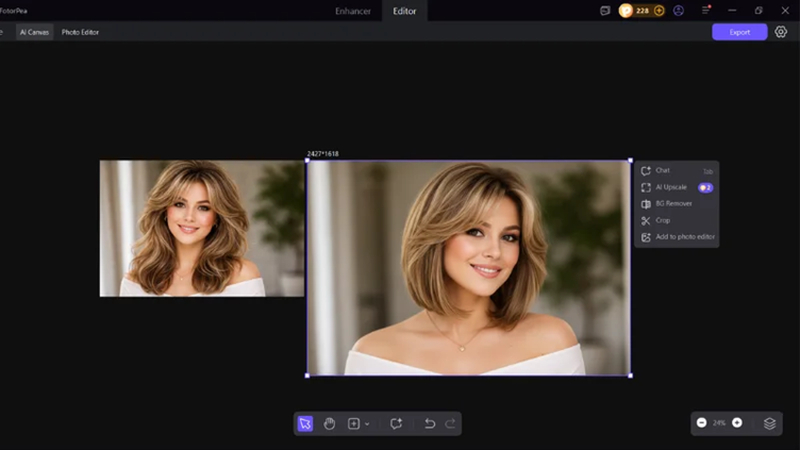800x450 pixels.
Task: Select the arrow selection tool
Action: 305,423
